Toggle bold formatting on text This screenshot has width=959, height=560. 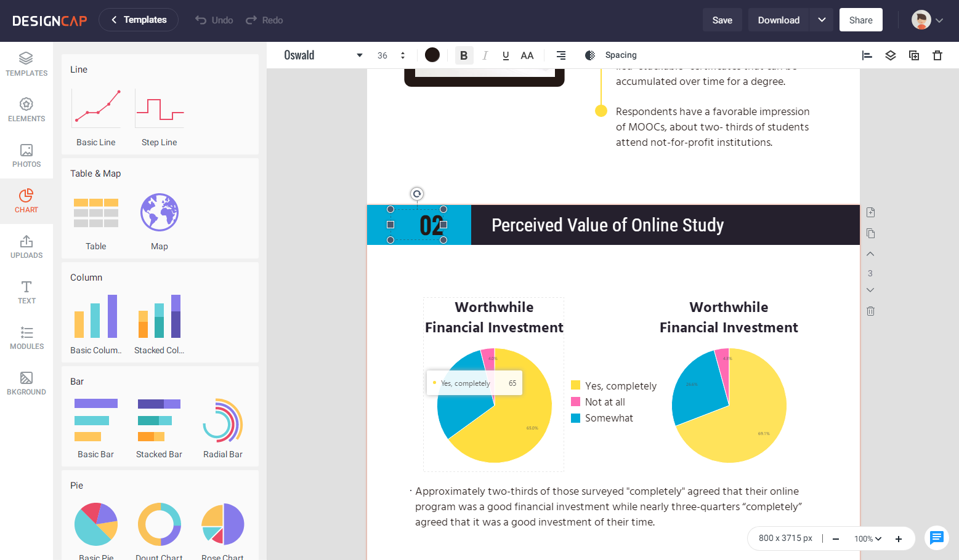[x=464, y=55]
